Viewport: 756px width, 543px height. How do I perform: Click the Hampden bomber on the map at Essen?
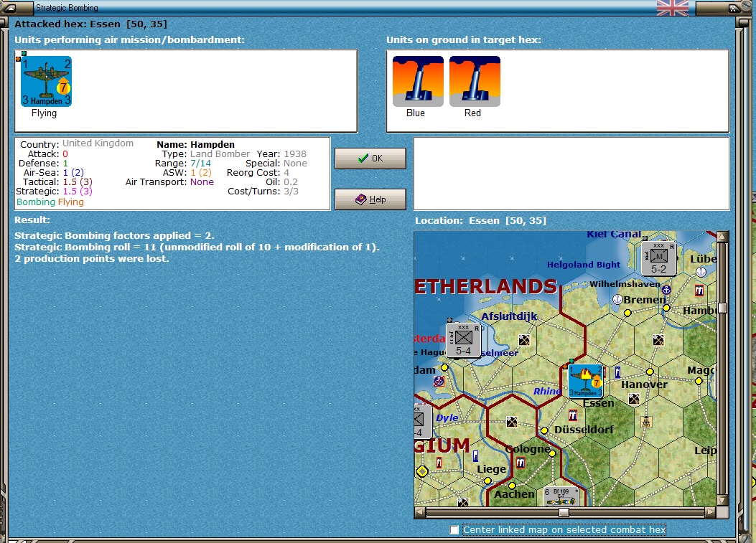[x=586, y=381]
